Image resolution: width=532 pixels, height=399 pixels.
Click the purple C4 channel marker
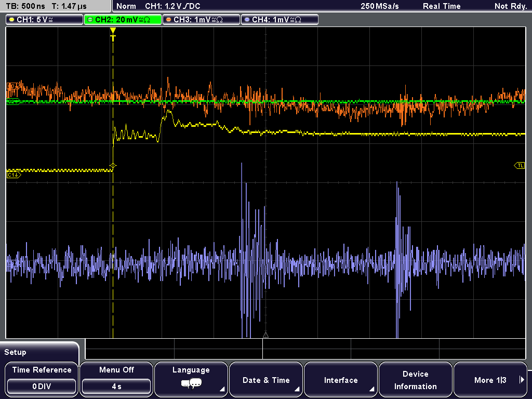pyautogui.click(x=12, y=263)
